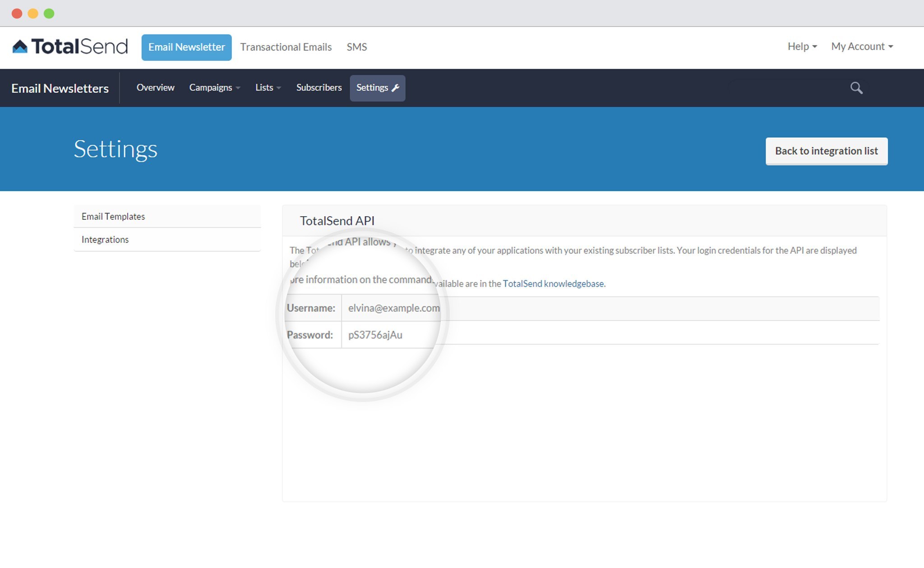The height and width of the screenshot is (568, 924).
Task: Click the Transactional Emails navigation link
Action: click(x=285, y=47)
